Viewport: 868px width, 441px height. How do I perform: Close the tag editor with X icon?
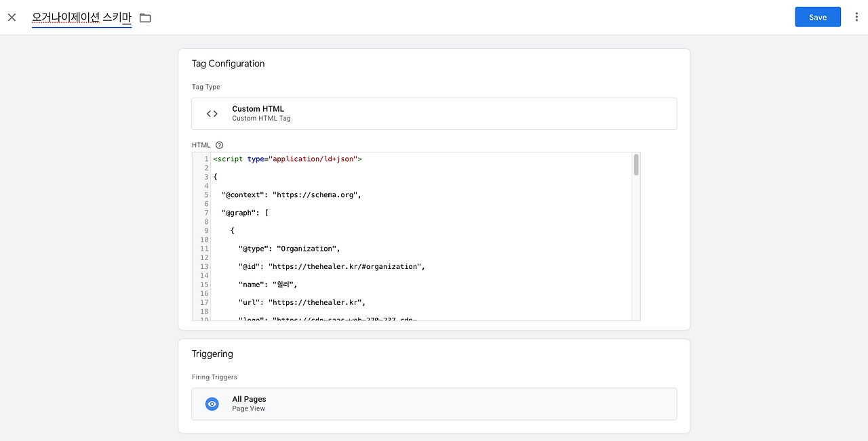pos(12,18)
